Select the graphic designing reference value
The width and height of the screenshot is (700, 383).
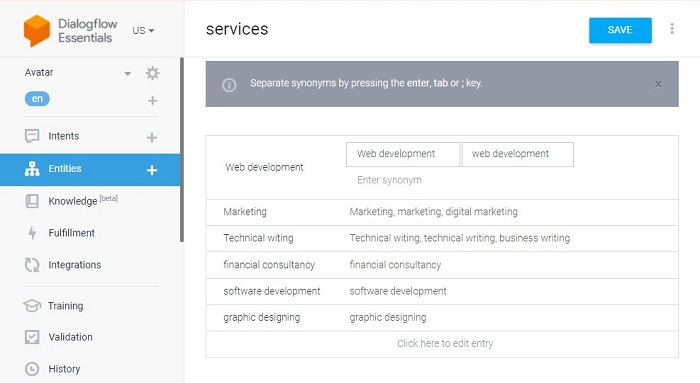pyautogui.click(x=262, y=317)
